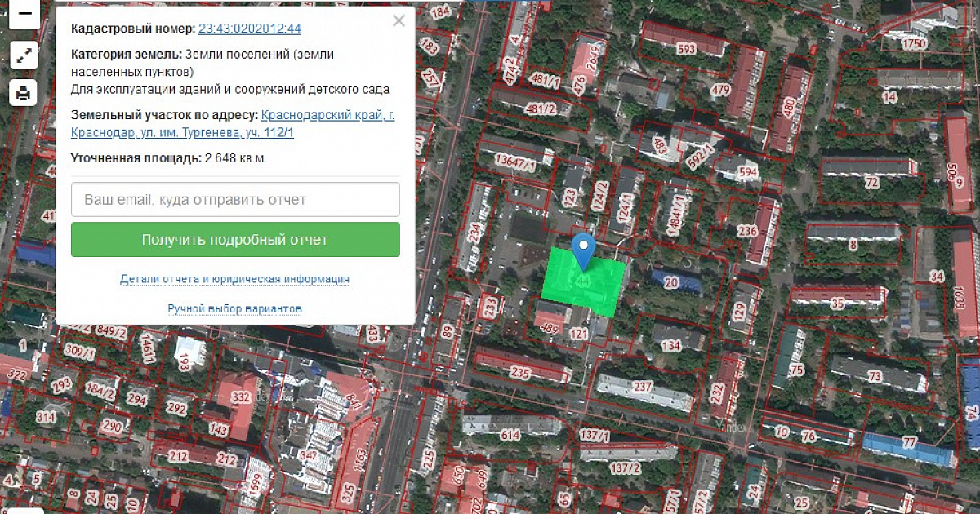Select parcel label 342
The image size is (980, 514).
309,454
